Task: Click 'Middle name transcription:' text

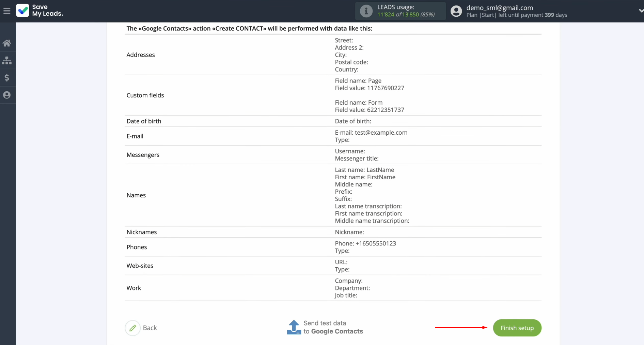Action: pyautogui.click(x=372, y=221)
